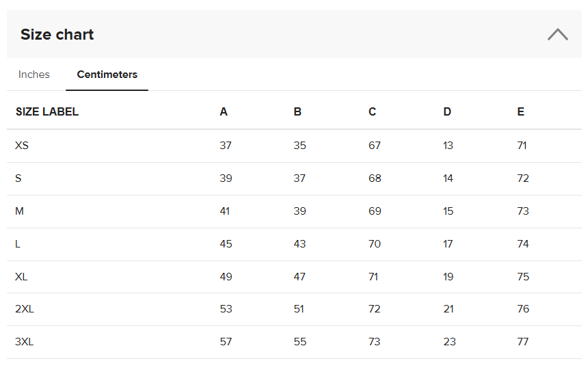Click the L measurement C value 70
Image resolution: width=588 pixels, height=374 pixels.
[375, 244]
